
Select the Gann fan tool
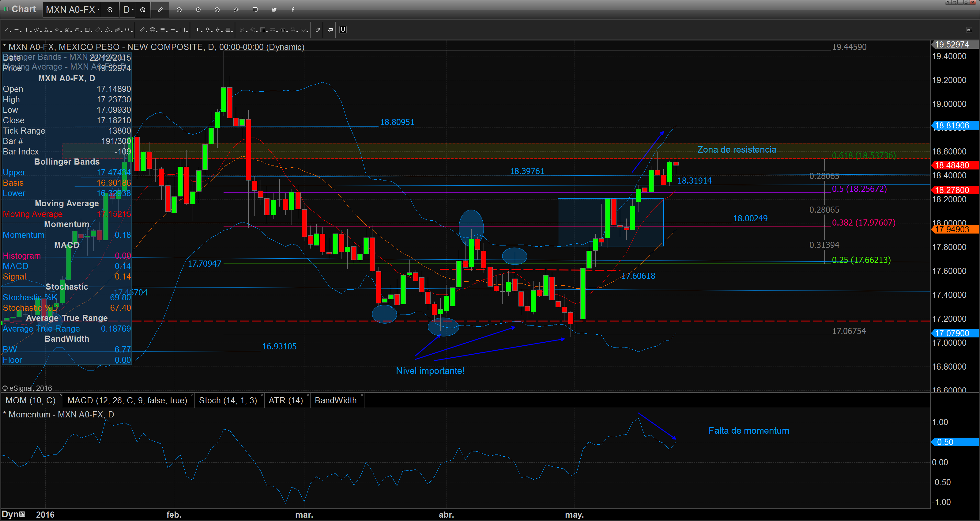pyautogui.click(x=47, y=30)
